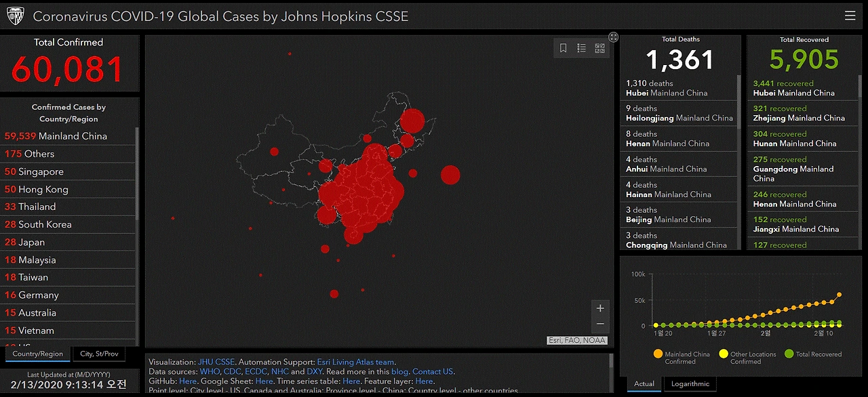
Task: Select Germany in the confirmed cases list
Action: coord(68,295)
